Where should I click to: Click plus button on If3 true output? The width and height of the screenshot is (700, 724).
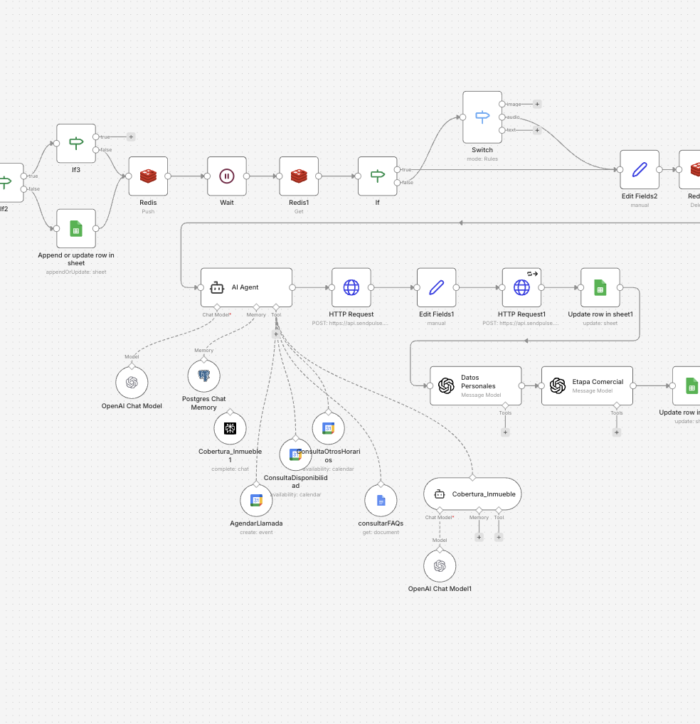pyautogui.click(x=131, y=136)
